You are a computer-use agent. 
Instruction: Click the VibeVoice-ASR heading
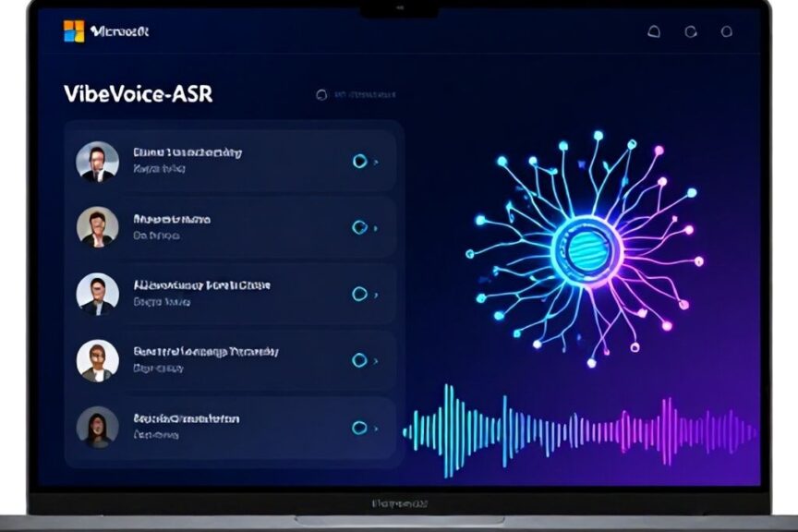(x=138, y=94)
